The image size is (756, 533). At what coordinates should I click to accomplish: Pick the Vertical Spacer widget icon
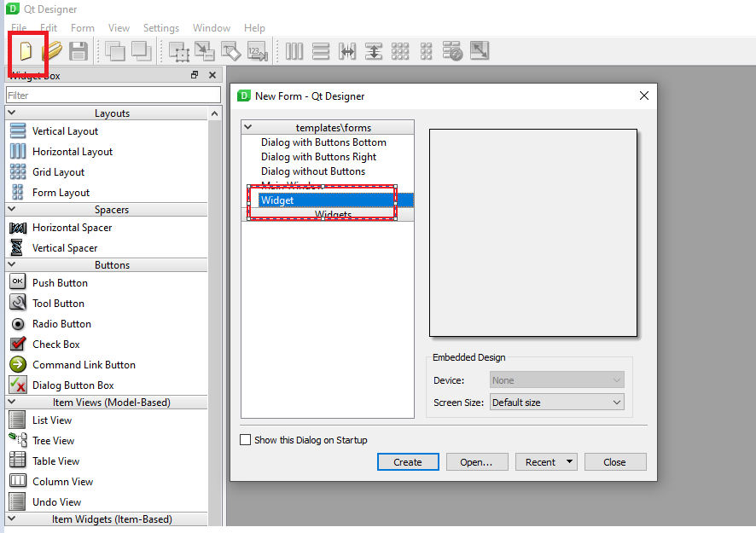pos(17,247)
